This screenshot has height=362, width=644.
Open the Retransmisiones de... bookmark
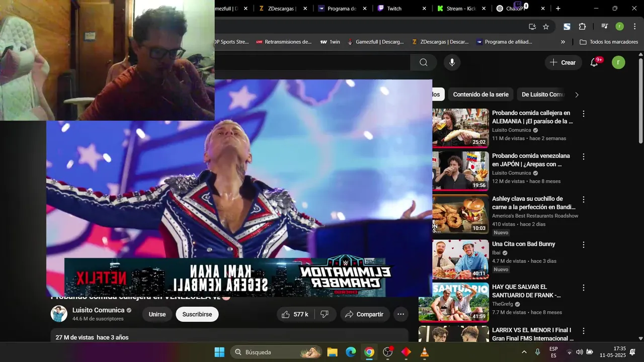(x=284, y=42)
